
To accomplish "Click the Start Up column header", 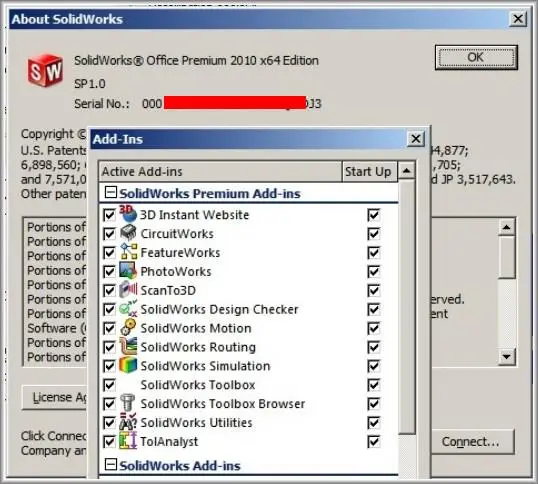I will tap(370, 171).
